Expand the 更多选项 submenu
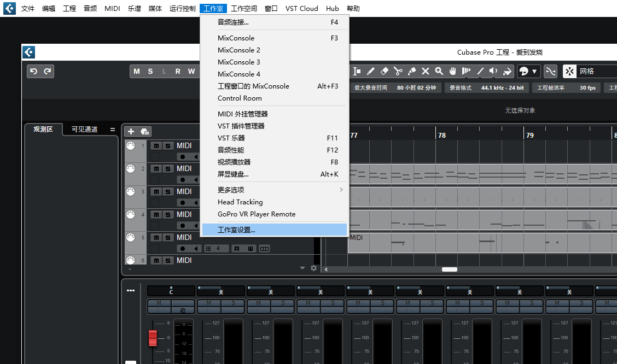617x364 pixels. point(274,190)
